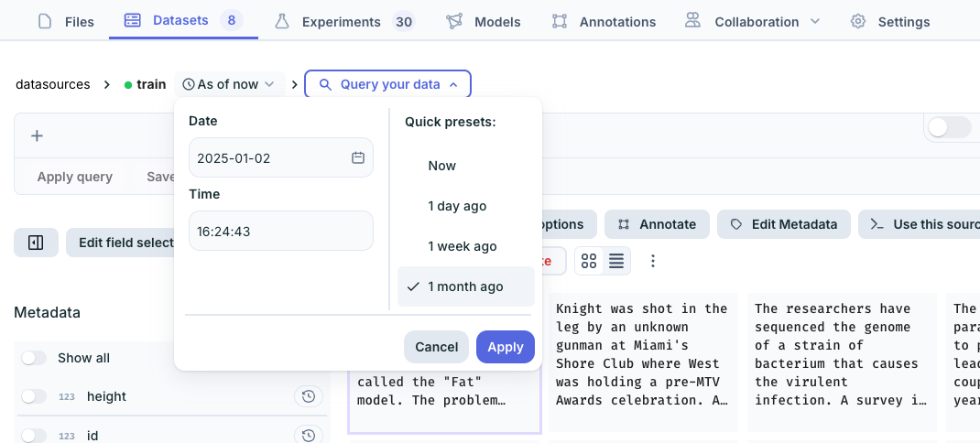Select the 1 week ago preset
This screenshot has height=443, width=980.
point(463,246)
